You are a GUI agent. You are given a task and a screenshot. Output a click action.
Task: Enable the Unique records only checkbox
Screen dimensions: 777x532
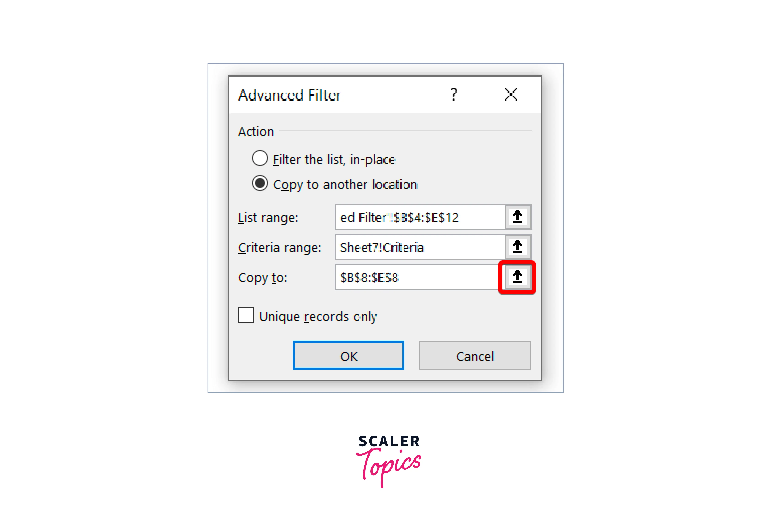tap(246, 315)
